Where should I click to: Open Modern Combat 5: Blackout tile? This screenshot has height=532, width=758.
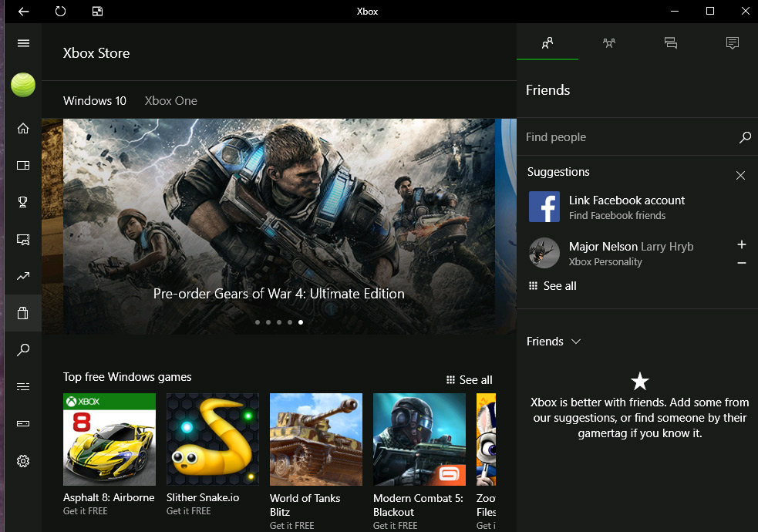click(419, 439)
